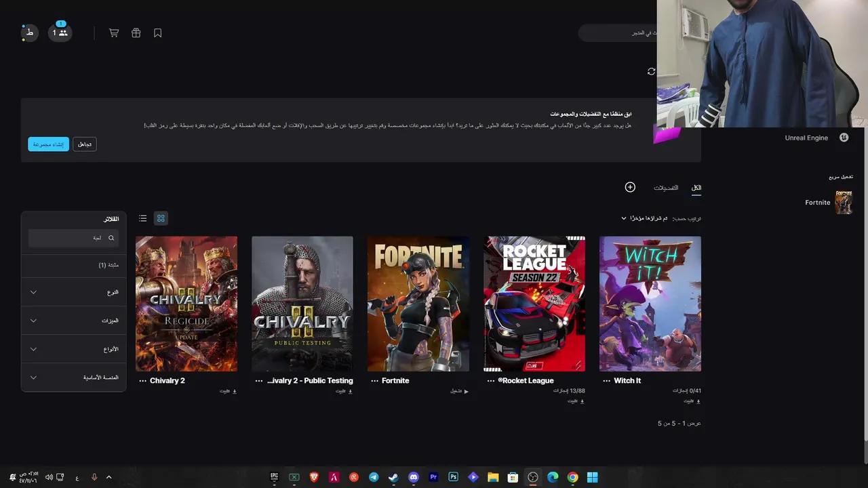868x488 pixels.
Task: Launch Fortnite from quick launch sidebar
Action: (828, 202)
